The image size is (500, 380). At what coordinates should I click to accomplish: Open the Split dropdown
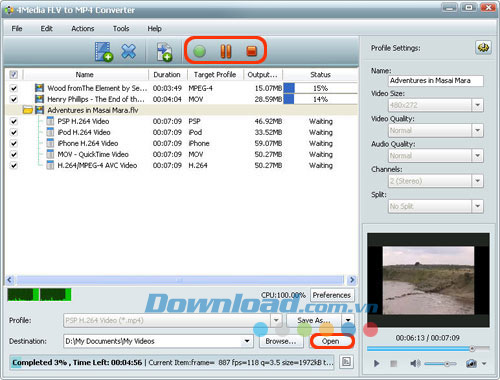tap(477, 206)
